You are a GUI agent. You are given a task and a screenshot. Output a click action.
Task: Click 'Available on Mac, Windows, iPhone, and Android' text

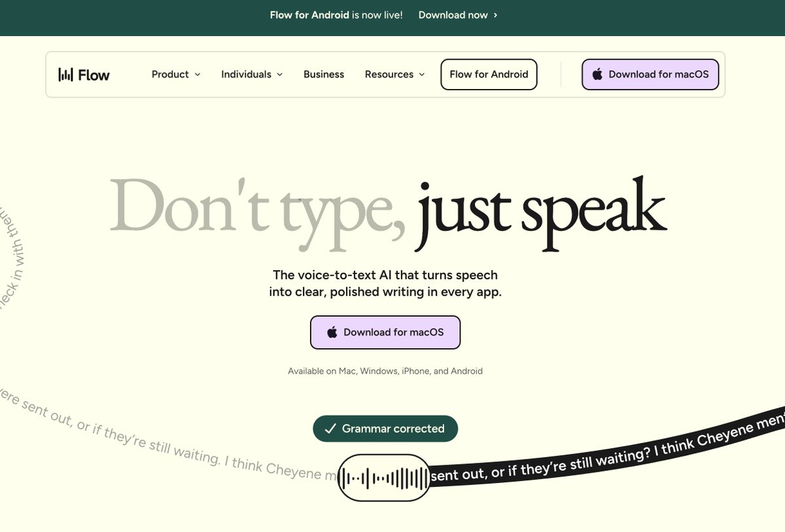pyautogui.click(x=385, y=371)
